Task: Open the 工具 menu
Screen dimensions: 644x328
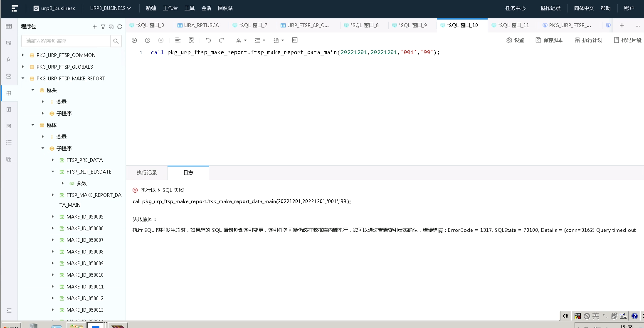Action: [190, 8]
